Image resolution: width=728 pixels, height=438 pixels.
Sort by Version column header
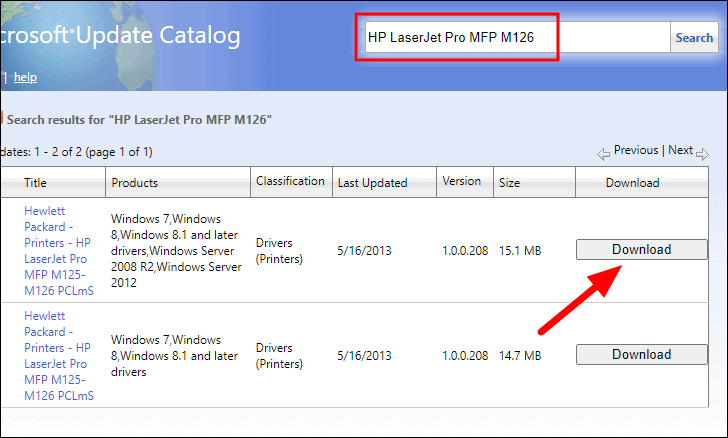point(462,181)
